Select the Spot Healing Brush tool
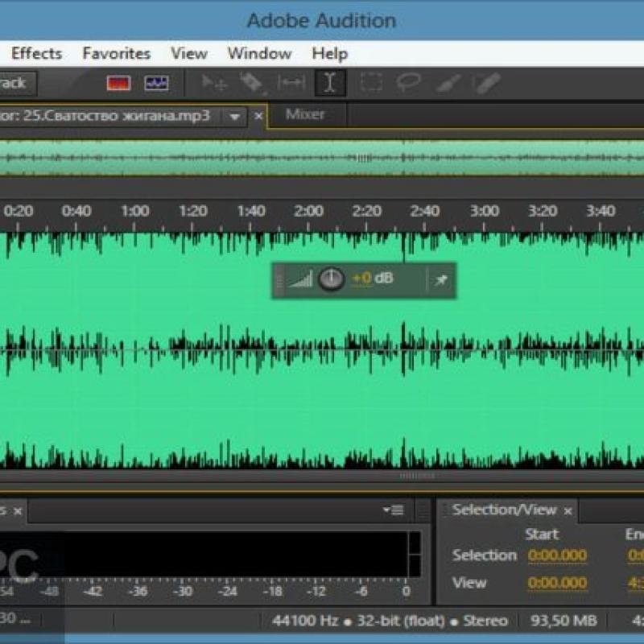The image size is (644, 644). 487,83
